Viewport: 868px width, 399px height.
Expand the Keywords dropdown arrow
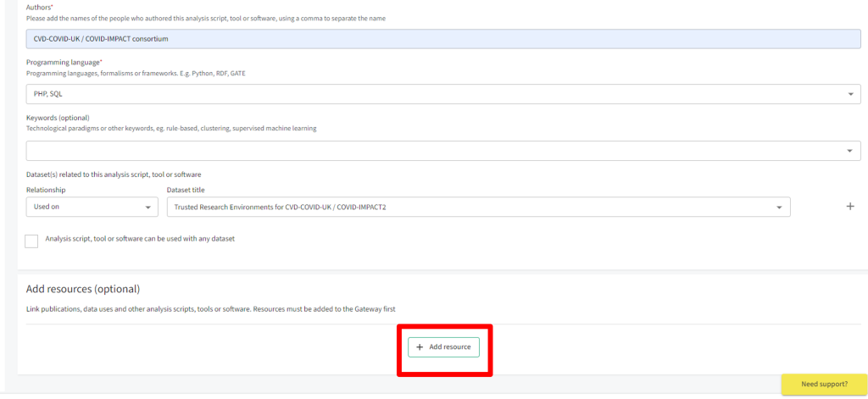850,151
